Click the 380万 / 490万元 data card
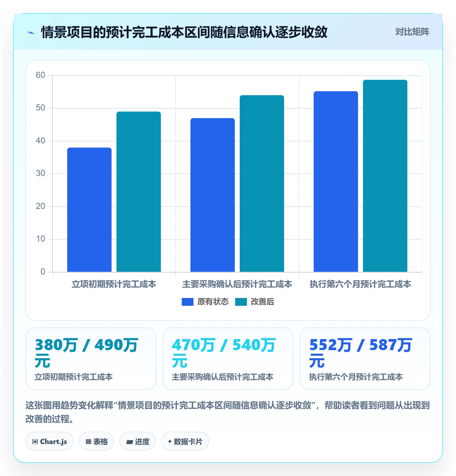Screen dimensions: 456x476 (x=91, y=359)
